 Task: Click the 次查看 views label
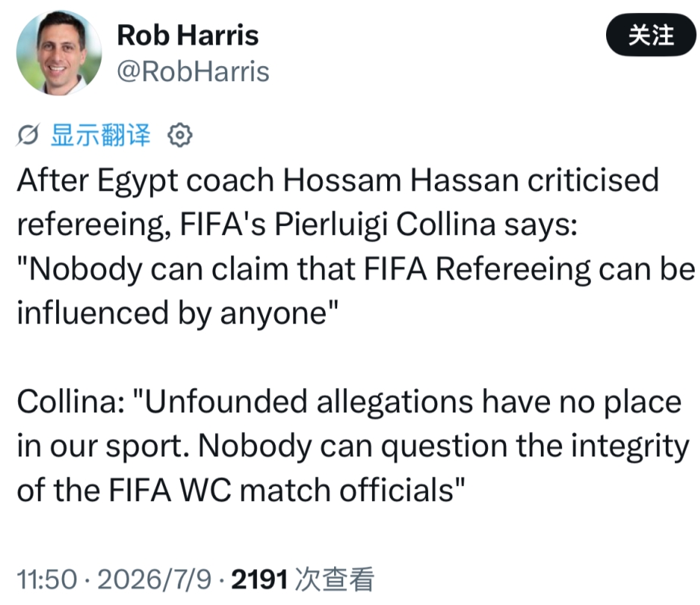(x=334, y=579)
